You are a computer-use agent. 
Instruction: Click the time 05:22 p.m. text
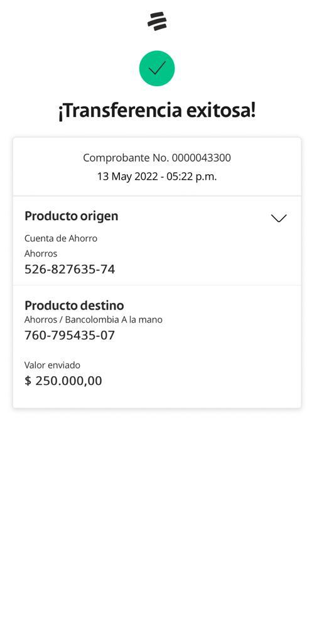(192, 177)
